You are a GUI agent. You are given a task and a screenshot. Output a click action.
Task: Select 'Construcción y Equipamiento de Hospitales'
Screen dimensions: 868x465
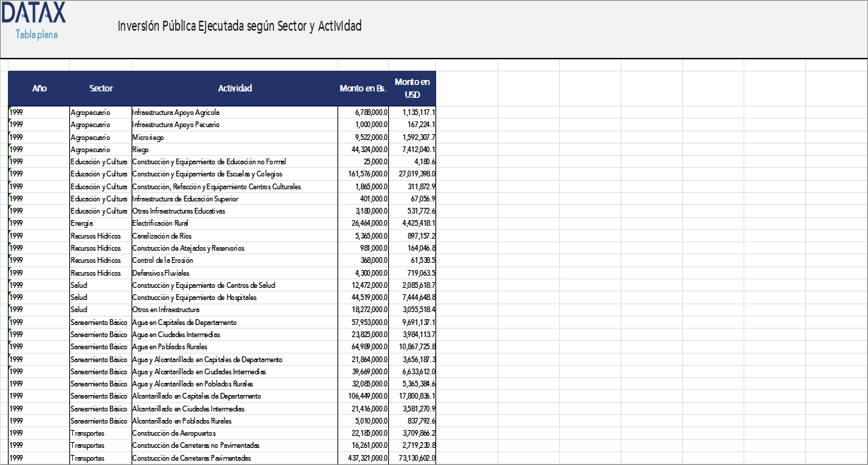235,297
